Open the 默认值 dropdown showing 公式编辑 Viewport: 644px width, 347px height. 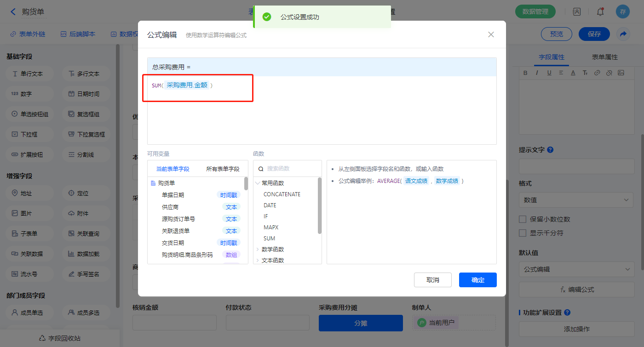click(x=576, y=269)
